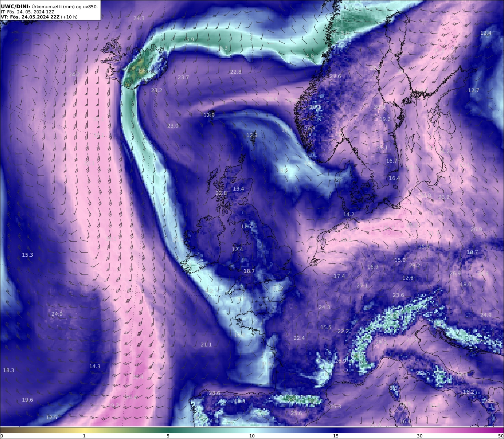This screenshot has width=504, height=439.
Task: Select the 26.8 value label
Action: click(310, 129)
